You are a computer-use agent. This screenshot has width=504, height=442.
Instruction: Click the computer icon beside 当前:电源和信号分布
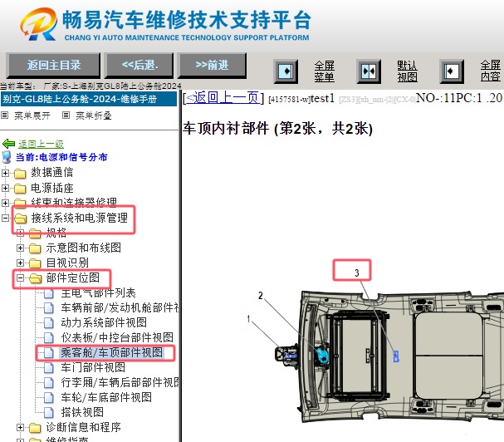[7, 157]
